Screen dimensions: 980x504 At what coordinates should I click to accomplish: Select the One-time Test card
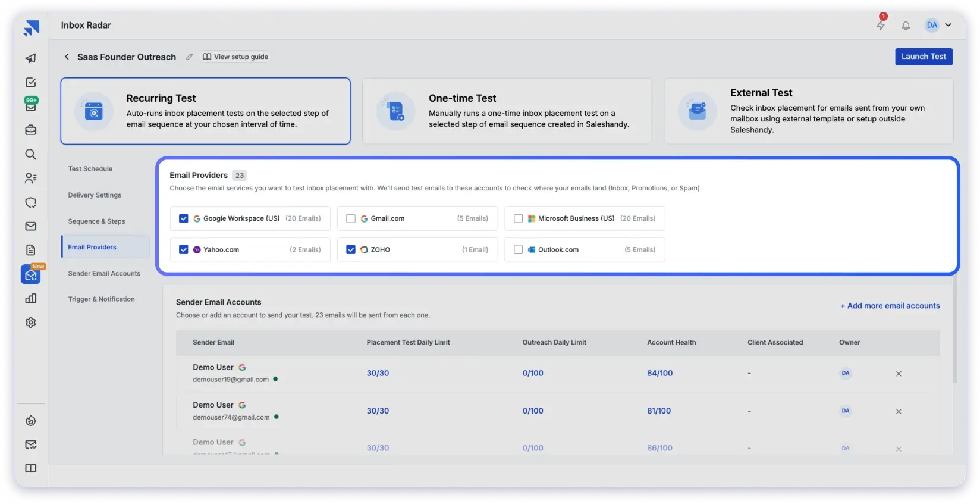(x=507, y=111)
